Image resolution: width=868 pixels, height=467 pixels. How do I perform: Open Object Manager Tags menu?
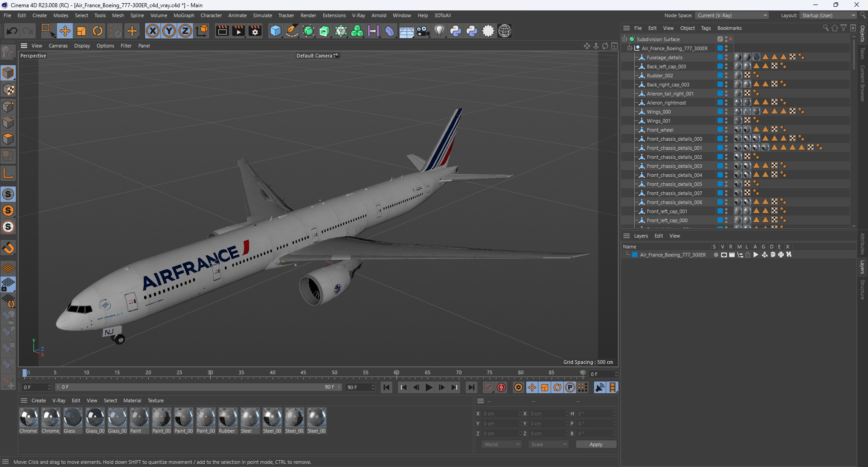(x=706, y=28)
